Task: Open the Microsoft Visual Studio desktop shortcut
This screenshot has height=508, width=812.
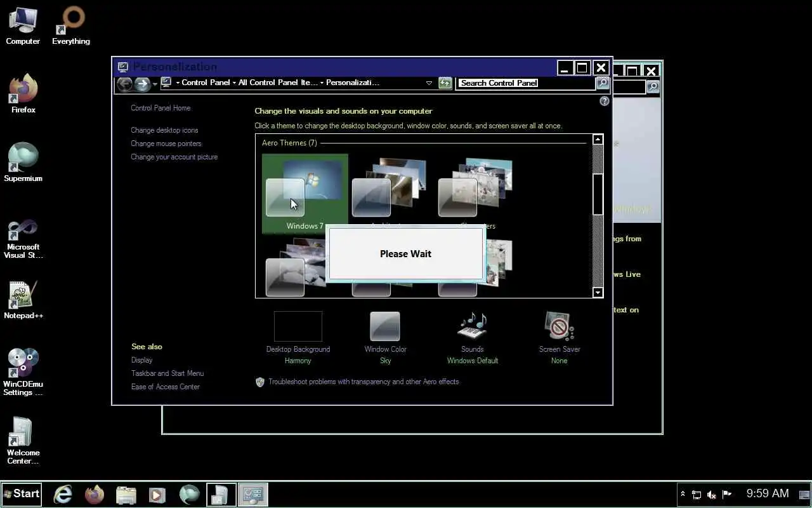Action: (x=23, y=239)
